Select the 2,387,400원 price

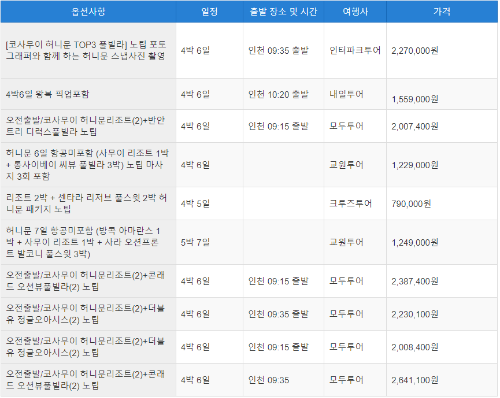click(x=415, y=281)
